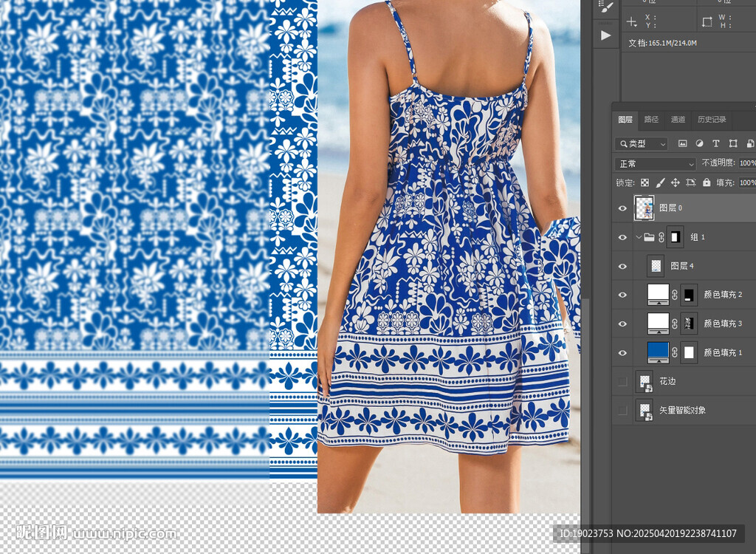
Task: Select the layer named 颜色填充 1
Action: coord(723,353)
